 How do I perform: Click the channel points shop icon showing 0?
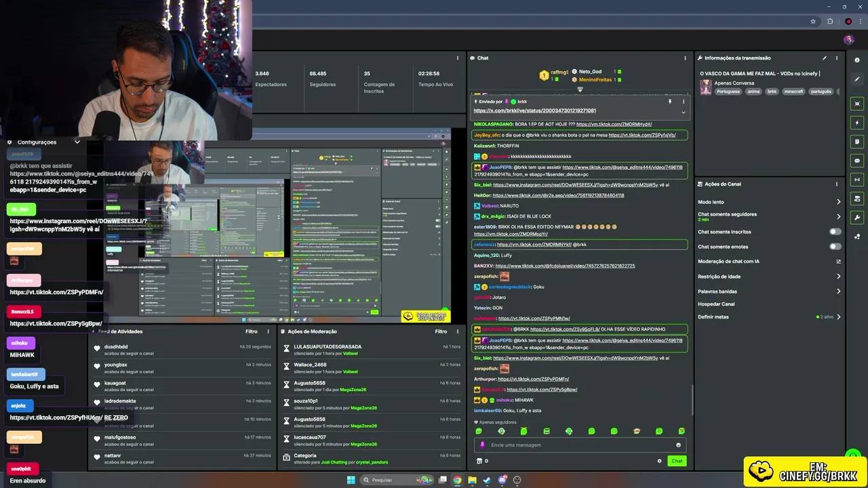[482, 461]
